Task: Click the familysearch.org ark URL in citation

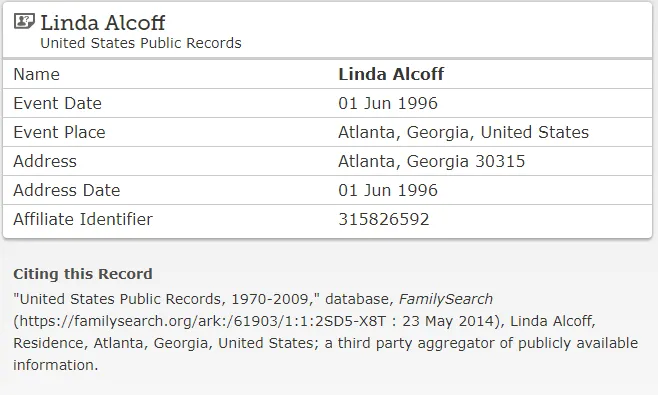Action: coord(202,321)
